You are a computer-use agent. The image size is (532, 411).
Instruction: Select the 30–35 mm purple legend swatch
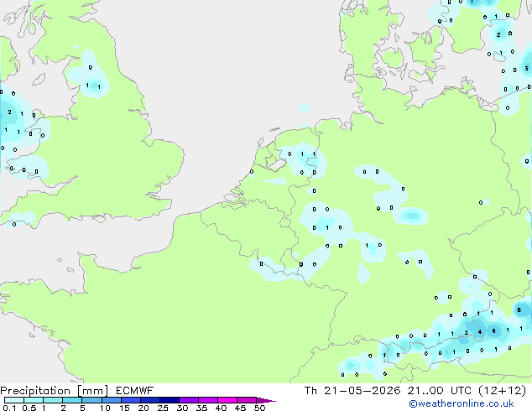coord(189,400)
